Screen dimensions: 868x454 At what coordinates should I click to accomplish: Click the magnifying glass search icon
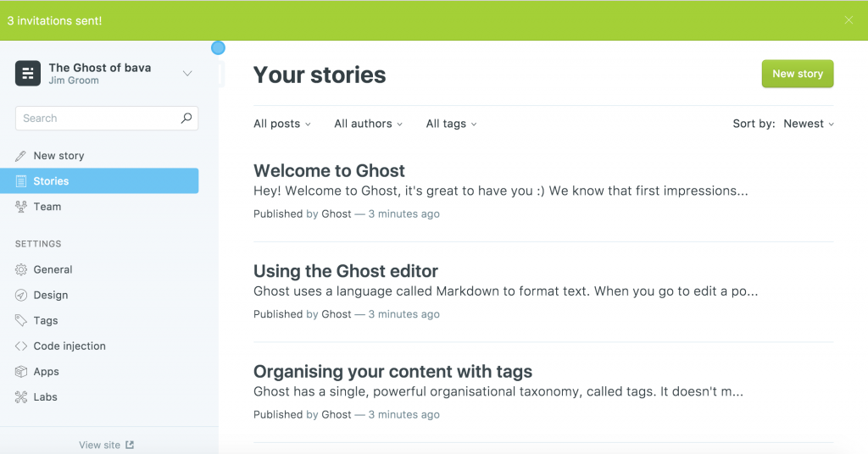[x=186, y=118]
